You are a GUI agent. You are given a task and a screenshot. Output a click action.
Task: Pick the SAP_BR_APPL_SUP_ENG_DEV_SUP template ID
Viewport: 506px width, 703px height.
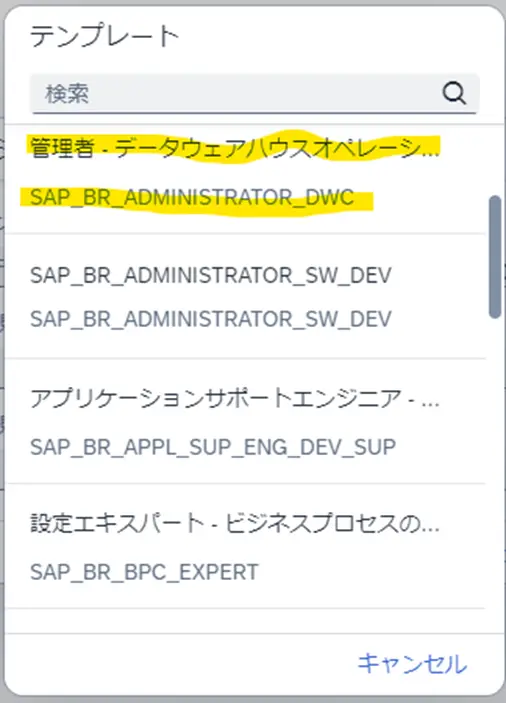click(x=213, y=447)
